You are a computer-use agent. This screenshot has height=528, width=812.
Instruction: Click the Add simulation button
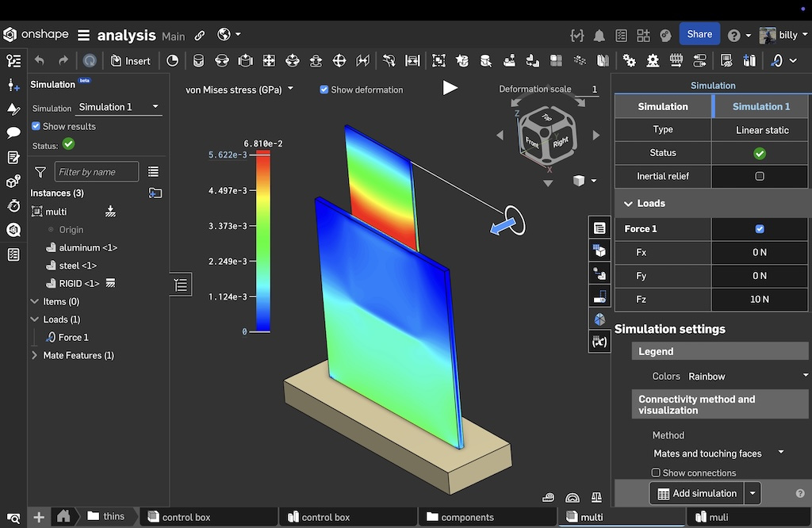click(x=696, y=493)
